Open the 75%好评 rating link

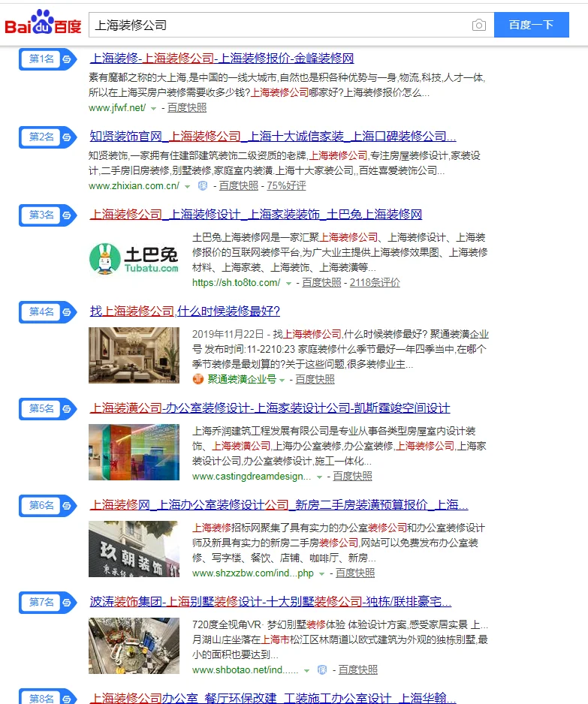[286, 186]
